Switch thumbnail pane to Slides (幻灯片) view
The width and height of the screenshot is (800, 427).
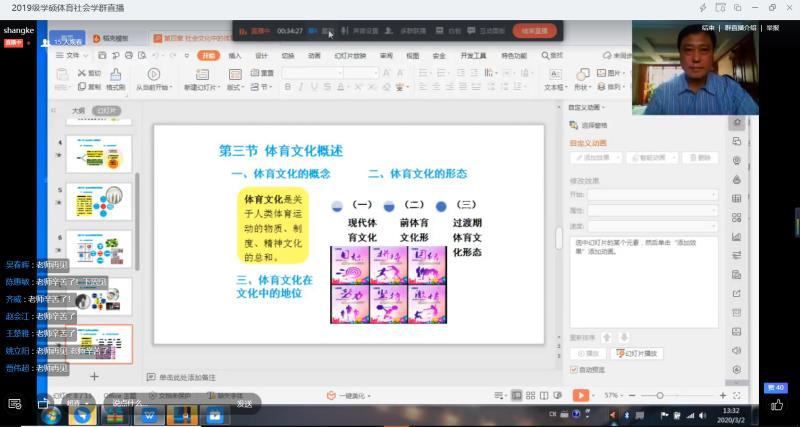coord(107,111)
